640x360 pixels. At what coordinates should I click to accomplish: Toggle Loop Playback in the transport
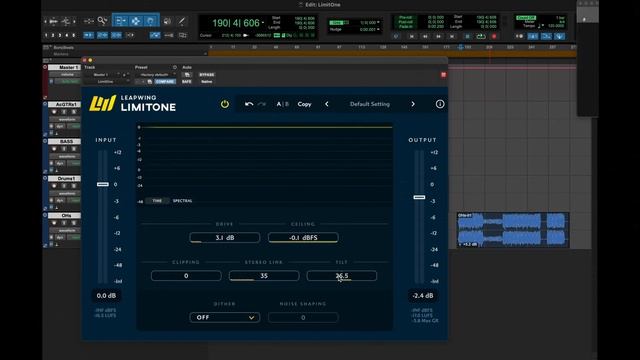pyautogui.click(x=481, y=36)
